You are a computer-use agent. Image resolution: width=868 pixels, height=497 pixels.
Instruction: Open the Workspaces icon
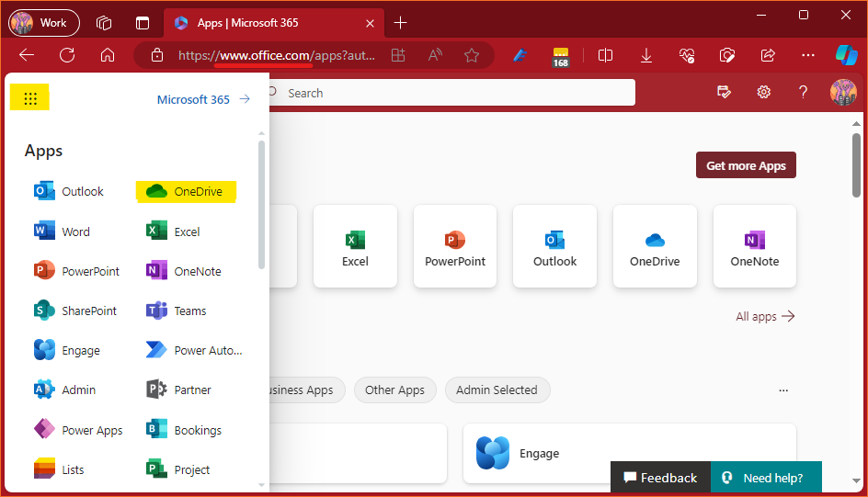(104, 23)
